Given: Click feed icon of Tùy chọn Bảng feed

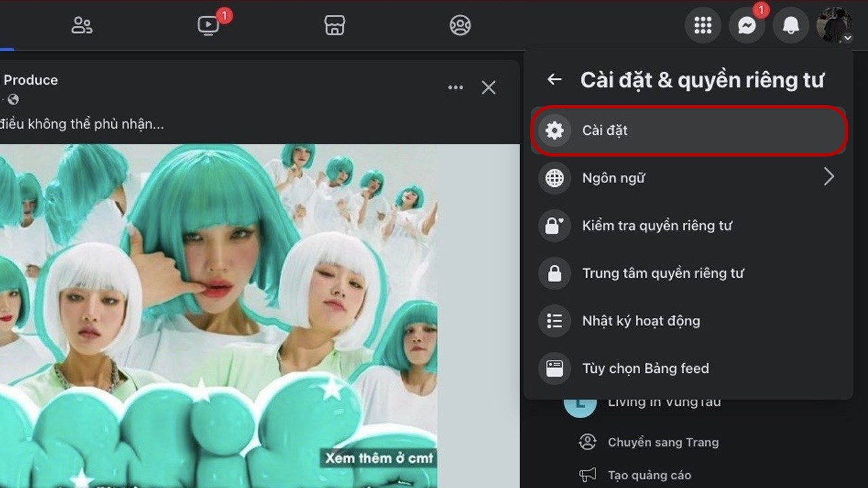Looking at the screenshot, I should click(x=555, y=368).
